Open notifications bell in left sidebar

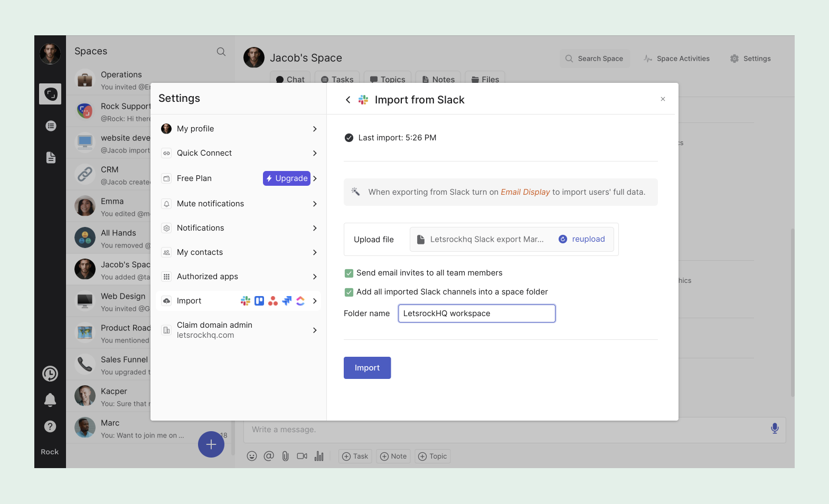coord(50,400)
